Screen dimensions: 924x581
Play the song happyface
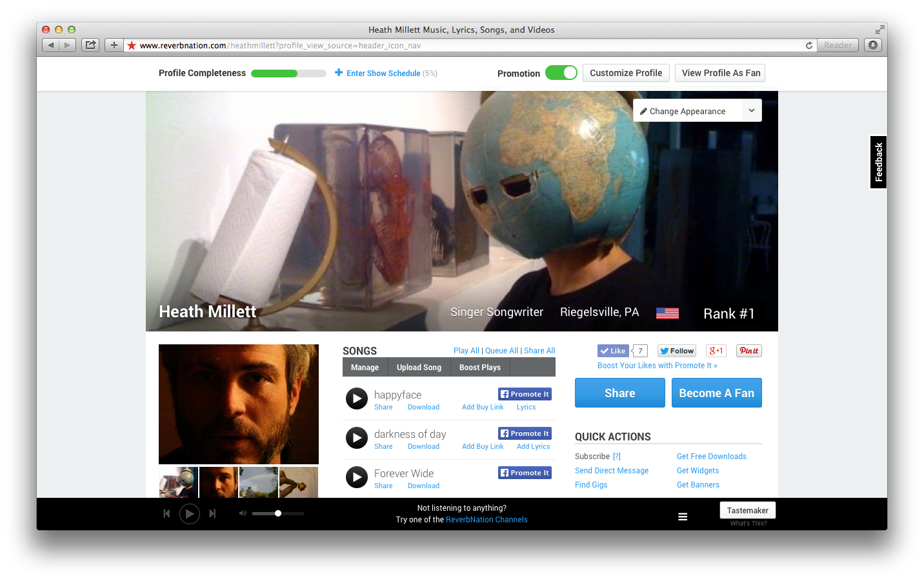357,399
